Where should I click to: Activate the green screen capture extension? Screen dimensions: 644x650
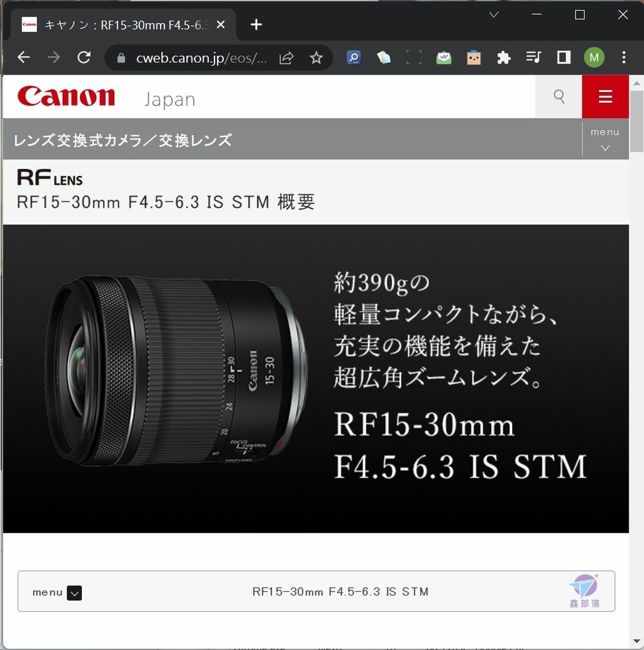coord(414,57)
